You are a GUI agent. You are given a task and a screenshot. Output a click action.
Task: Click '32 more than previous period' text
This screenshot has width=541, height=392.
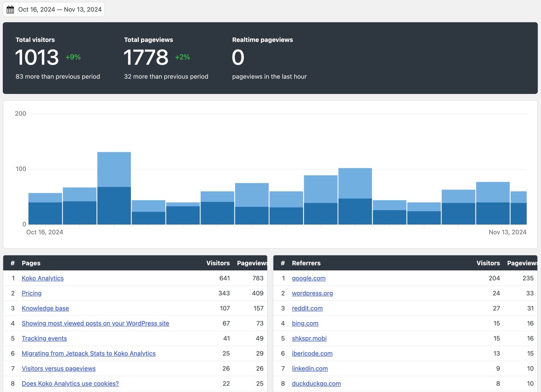coord(166,76)
